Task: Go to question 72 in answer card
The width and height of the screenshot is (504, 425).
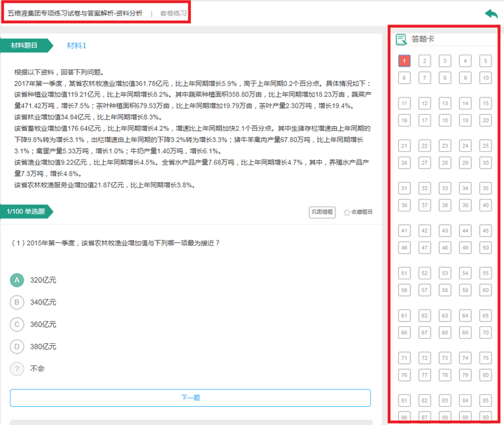Action: pyautogui.click(x=425, y=358)
